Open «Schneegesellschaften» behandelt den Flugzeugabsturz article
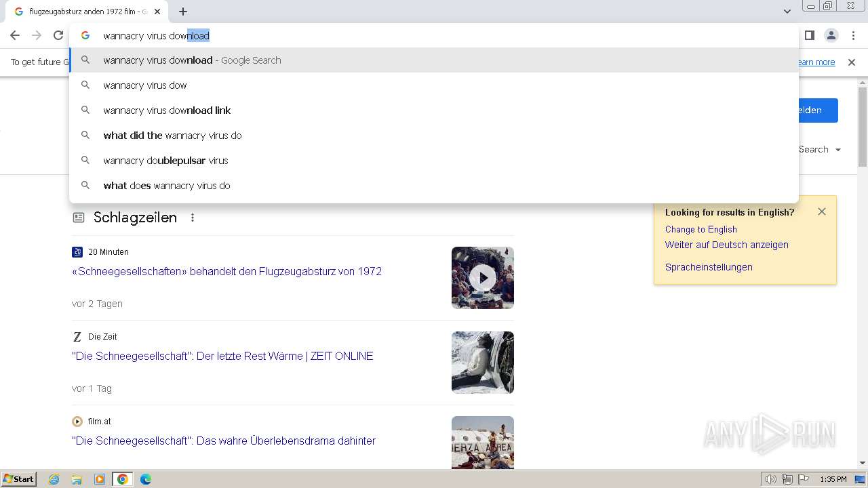This screenshot has height=488, width=868. pyautogui.click(x=226, y=271)
